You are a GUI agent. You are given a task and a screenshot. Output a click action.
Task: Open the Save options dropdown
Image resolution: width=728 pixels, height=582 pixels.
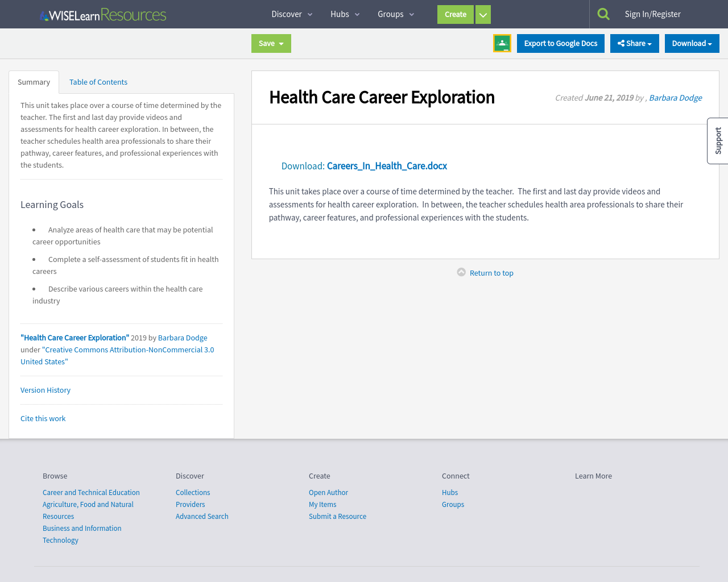click(x=282, y=43)
